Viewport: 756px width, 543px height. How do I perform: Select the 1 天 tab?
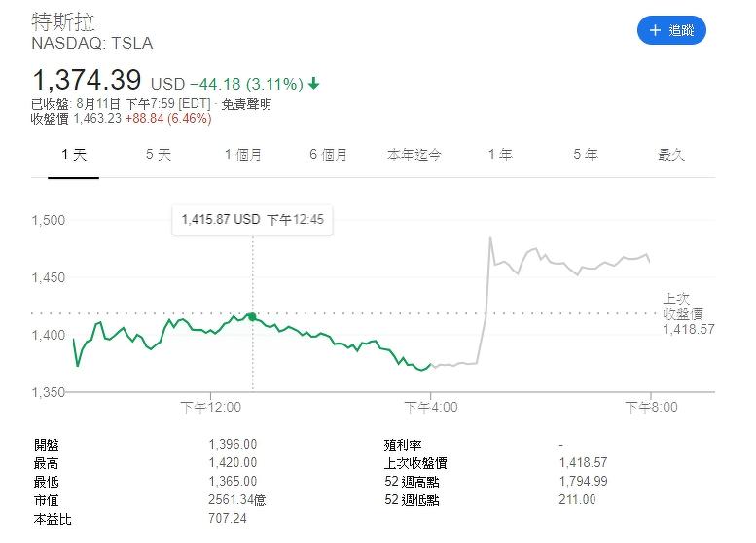73,155
